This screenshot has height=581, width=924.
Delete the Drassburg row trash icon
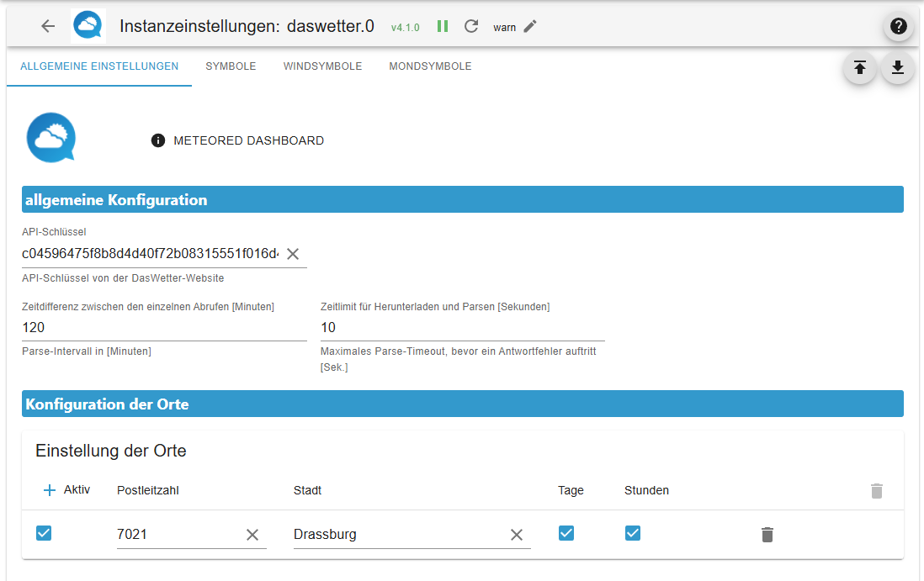point(767,535)
